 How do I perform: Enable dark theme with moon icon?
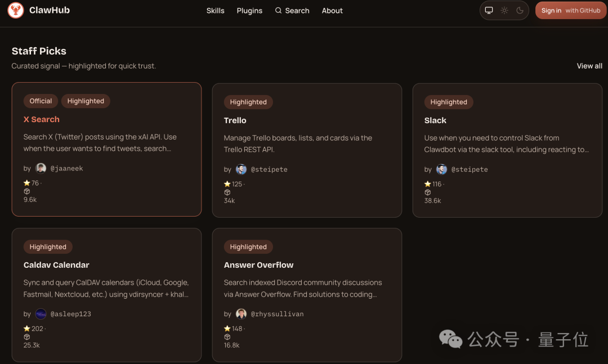(x=520, y=11)
